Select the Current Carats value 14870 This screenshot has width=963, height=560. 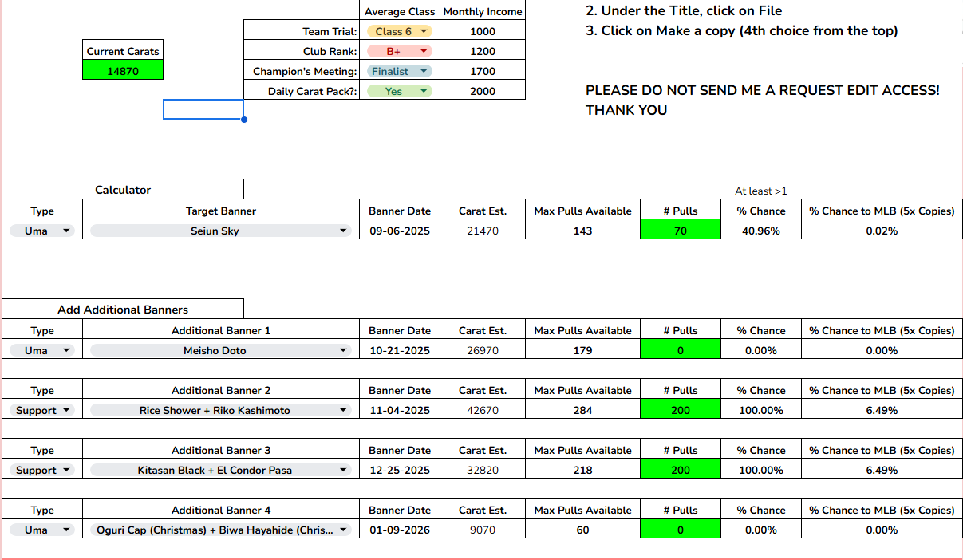click(123, 71)
